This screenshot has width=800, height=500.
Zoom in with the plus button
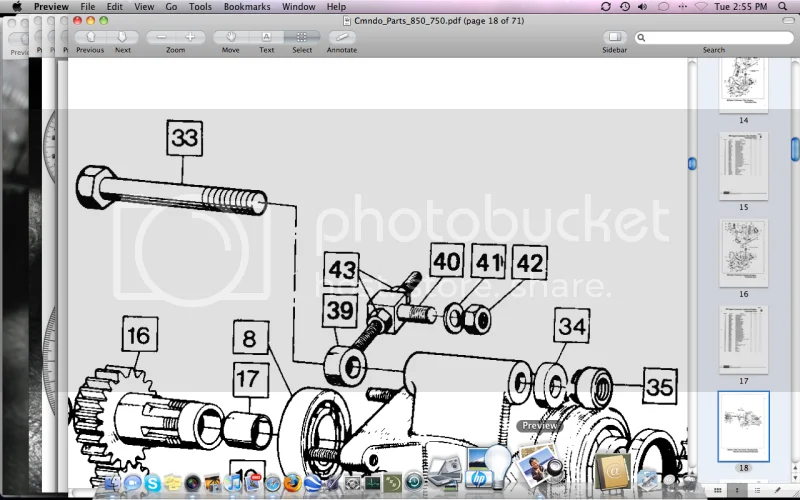click(190, 37)
